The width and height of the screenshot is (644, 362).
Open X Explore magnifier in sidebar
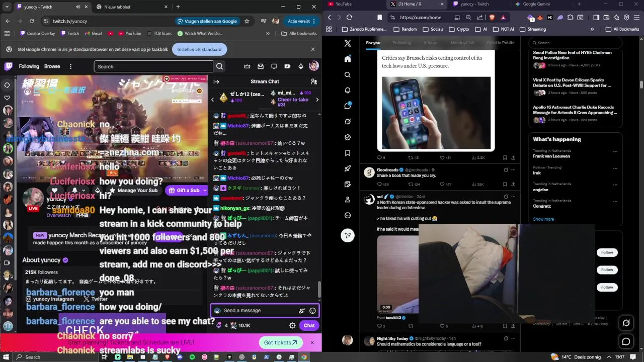(x=348, y=75)
